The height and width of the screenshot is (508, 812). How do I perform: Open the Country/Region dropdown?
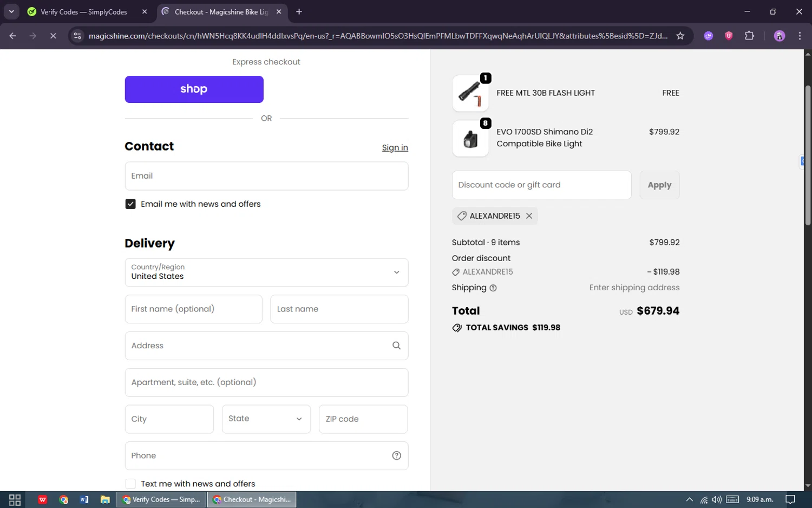[x=266, y=272]
